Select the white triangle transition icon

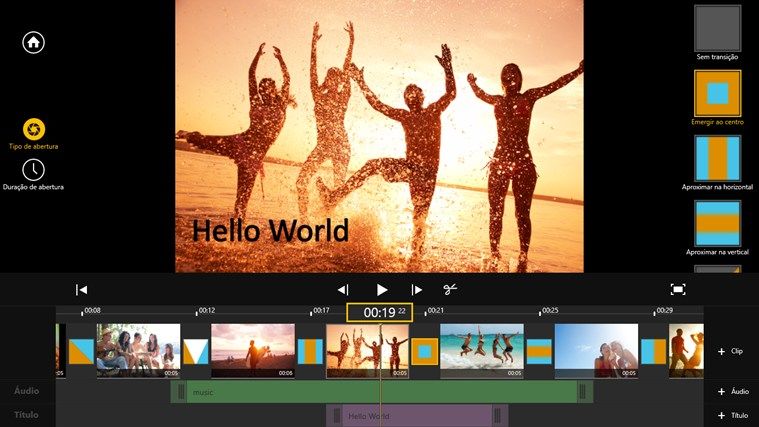[x=196, y=351]
